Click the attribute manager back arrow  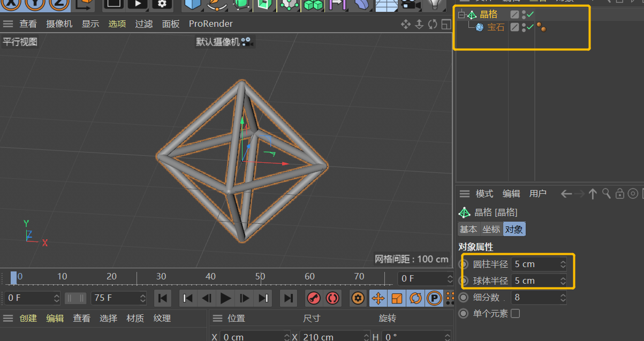(x=566, y=194)
